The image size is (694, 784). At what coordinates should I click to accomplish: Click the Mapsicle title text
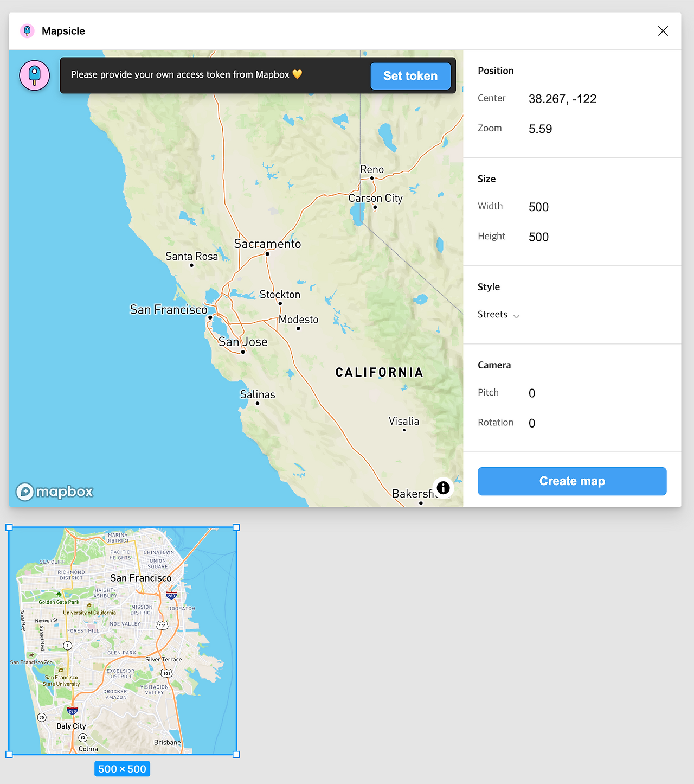click(63, 31)
